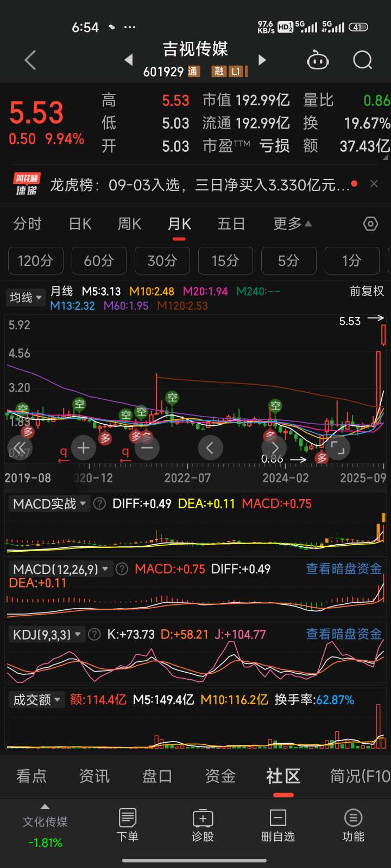Move chart left with chevron button
The width and height of the screenshot is (391, 868).
[210, 448]
